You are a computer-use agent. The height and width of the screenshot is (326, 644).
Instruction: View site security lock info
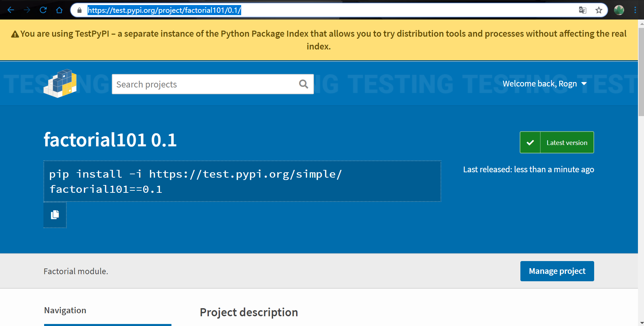tap(79, 10)
